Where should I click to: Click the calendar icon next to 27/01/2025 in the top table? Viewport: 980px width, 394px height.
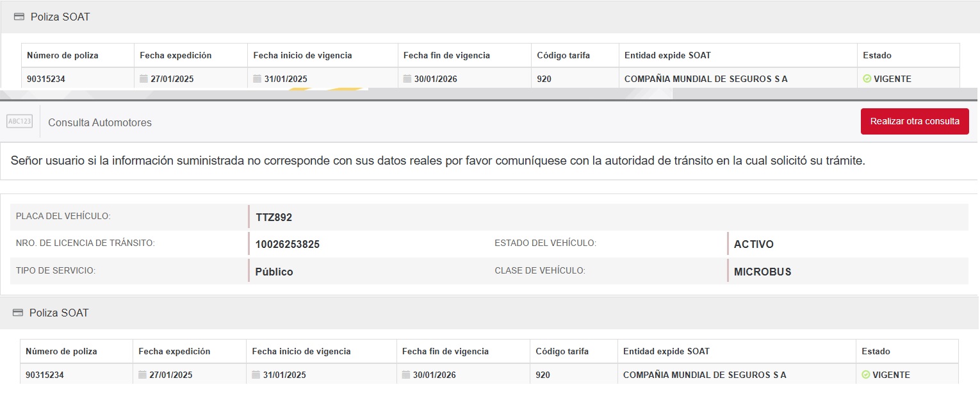(x=144, y=79)
